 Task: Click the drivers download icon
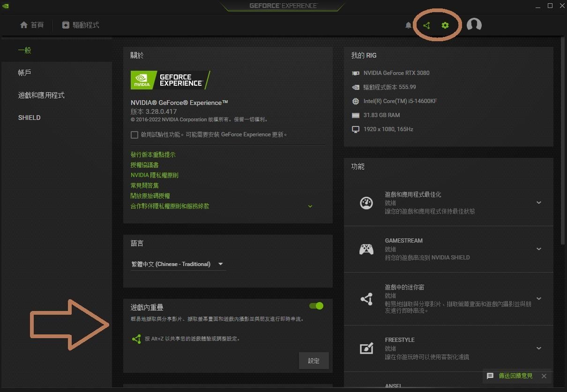click(x=66, y=25)
